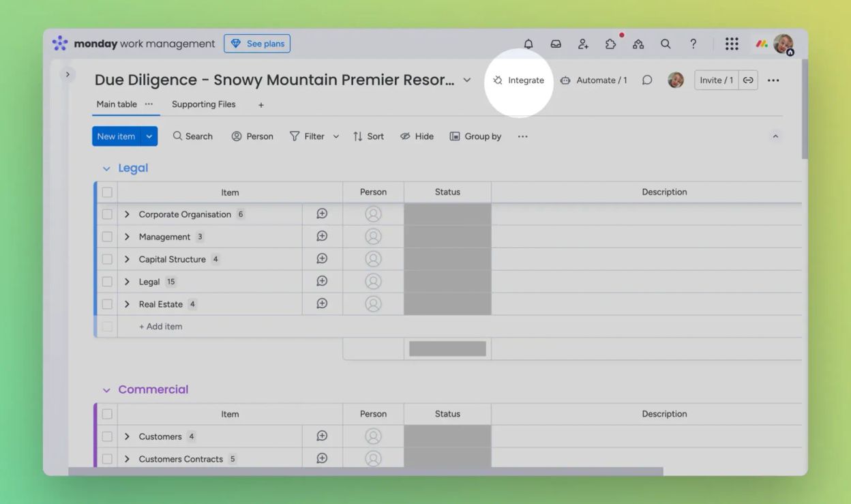Click the workspace structure icon
The height and width of the screenshot is (504, 851).
[x=638, y=43]
